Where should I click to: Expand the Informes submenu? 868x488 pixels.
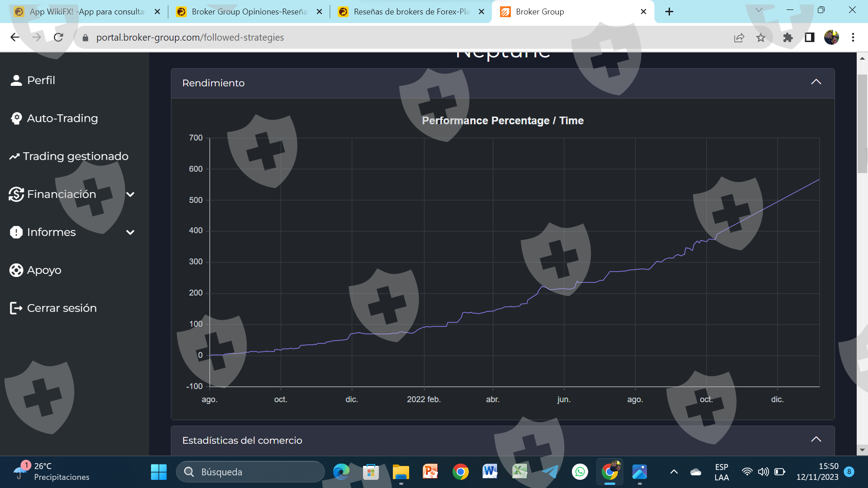(x=130, y=232)
